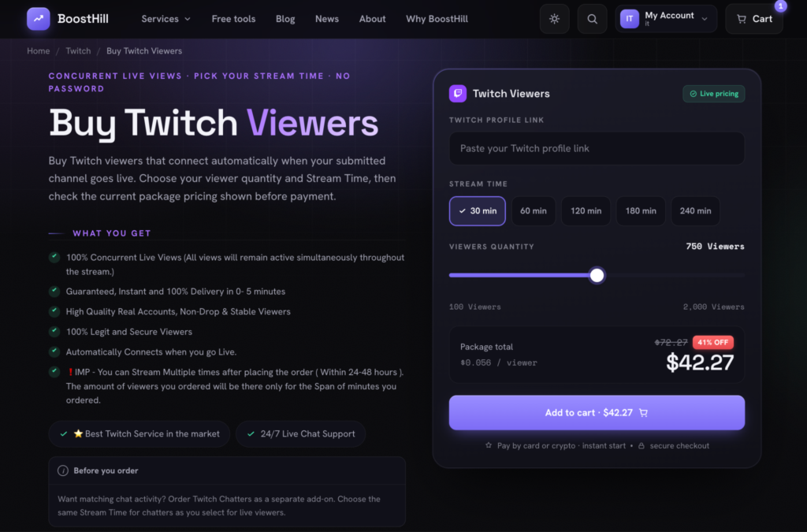Open the News section
This screenshot has width=807, height=532.
point(327,19)
